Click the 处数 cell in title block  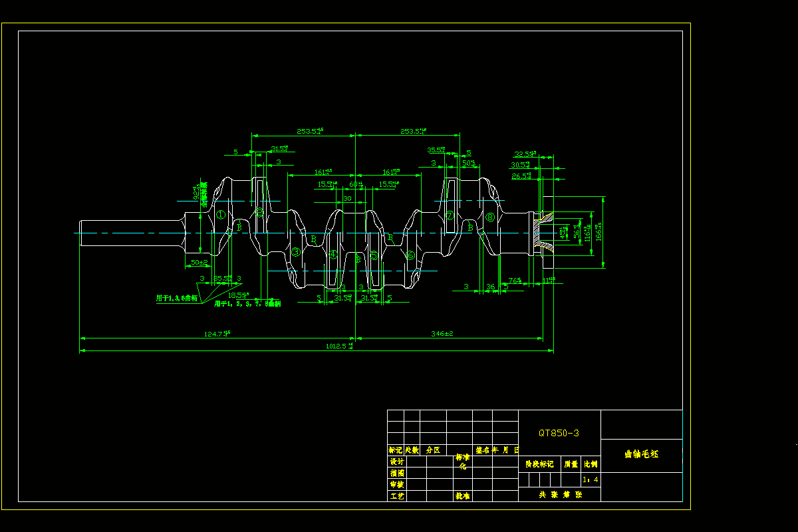412,450
